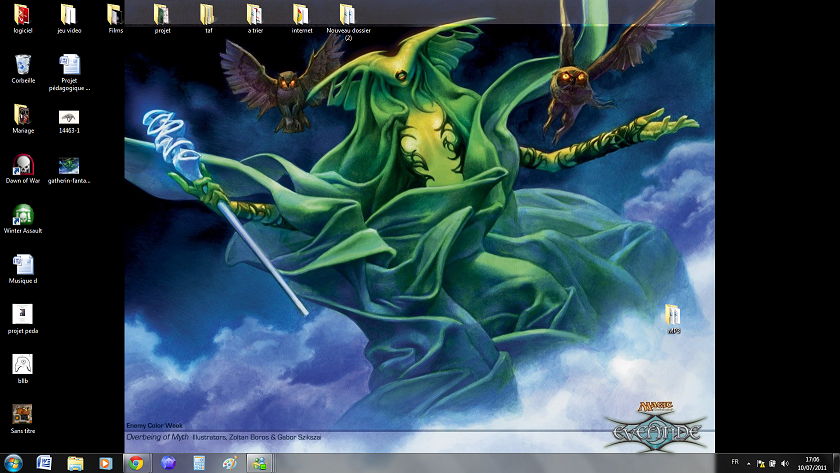Screen dimensions: 840x473
Task: Open Microsoft Word from the taskbar
Action: pos(44,463)
